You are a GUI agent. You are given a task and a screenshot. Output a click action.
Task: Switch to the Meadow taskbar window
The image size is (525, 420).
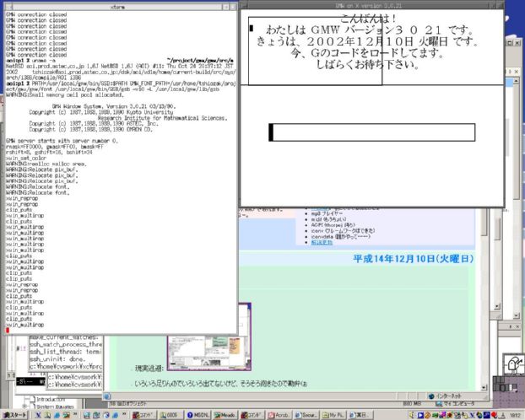click(225, 415)
